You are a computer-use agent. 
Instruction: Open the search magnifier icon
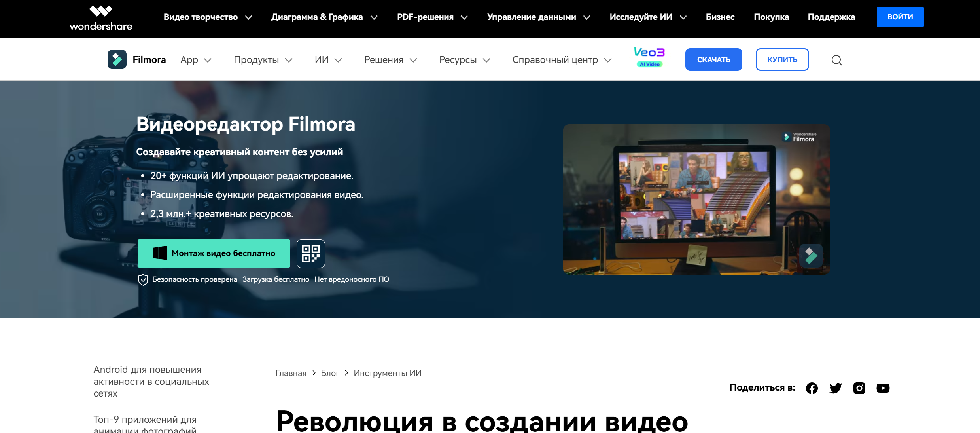click(837, 60)
